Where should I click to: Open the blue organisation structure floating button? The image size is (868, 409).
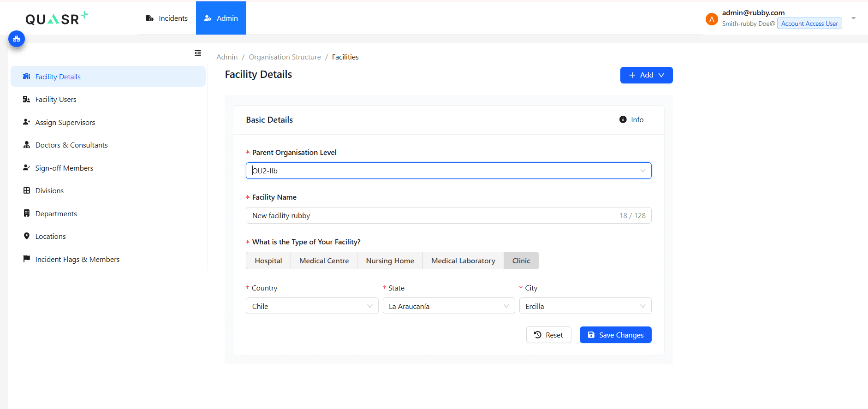tap(17, 39)
